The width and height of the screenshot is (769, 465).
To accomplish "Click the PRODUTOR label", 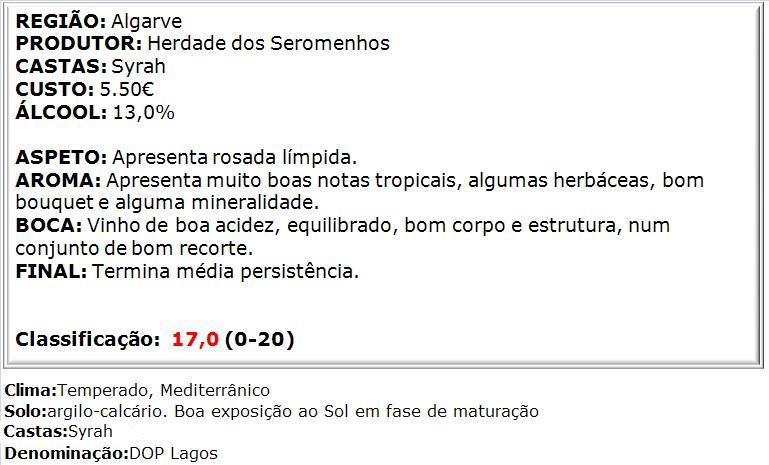I will [78, 43].
